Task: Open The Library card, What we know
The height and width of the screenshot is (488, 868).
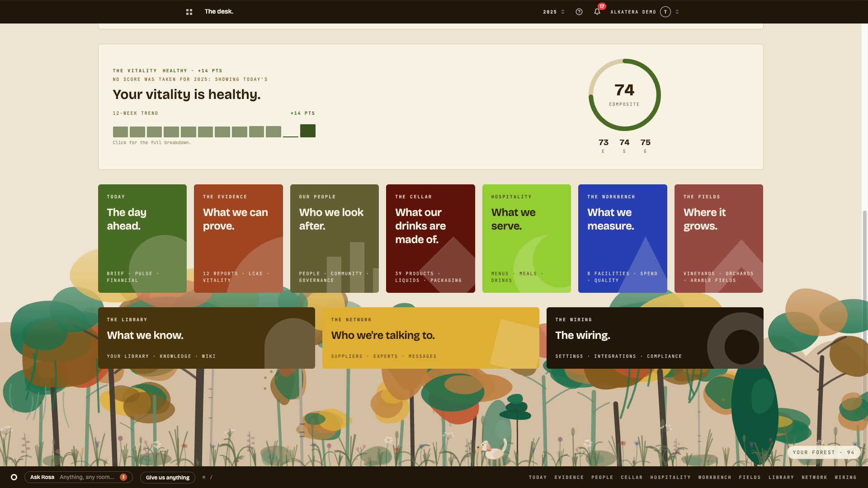Action: pyautogui.click(x=207, y=338)
